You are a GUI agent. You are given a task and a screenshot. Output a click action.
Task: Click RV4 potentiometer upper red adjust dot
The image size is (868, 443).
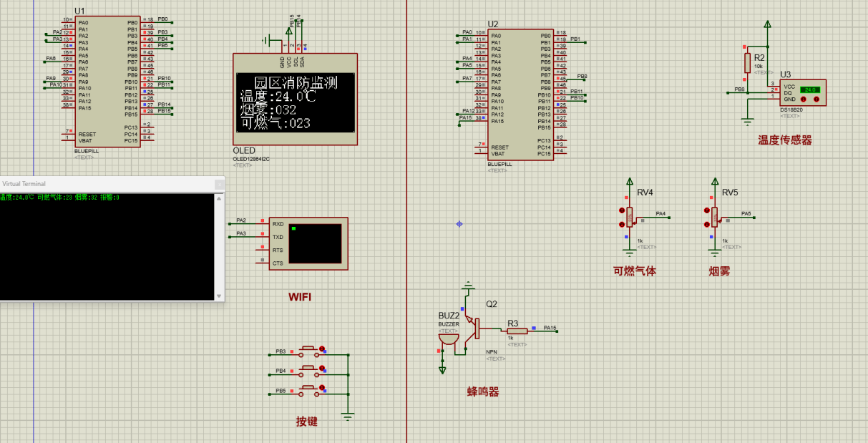click(x=620, y=210)
